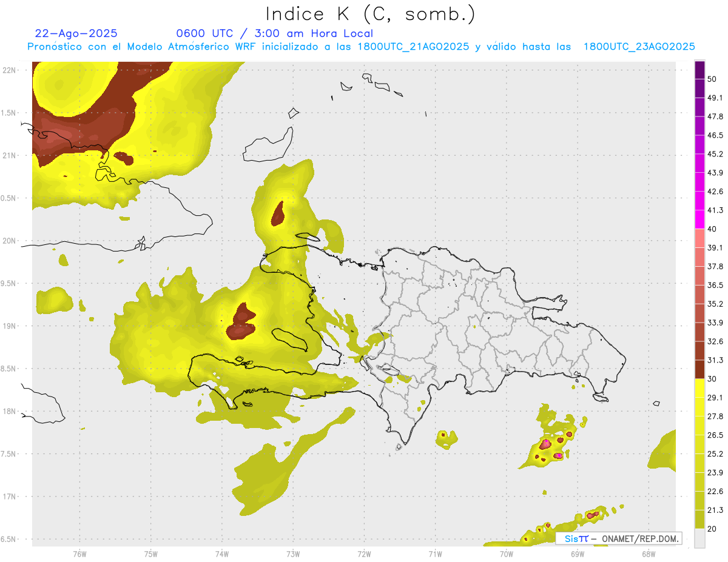Click the 'Indice K (C, somb.)' title
The height and width of the screenshot is (562, 728).
click(371, 15)
